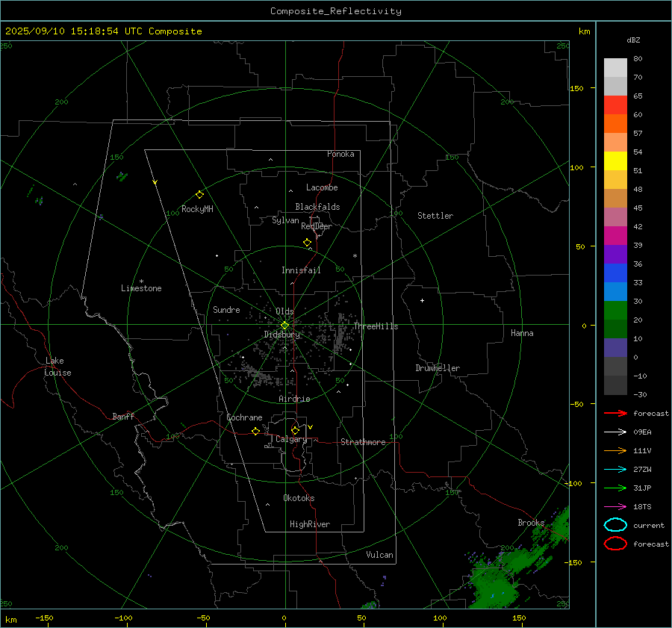This screenshot has height=628, width=672.
Task: Click the Drumheller town label
Action: [x=438, y=368]
